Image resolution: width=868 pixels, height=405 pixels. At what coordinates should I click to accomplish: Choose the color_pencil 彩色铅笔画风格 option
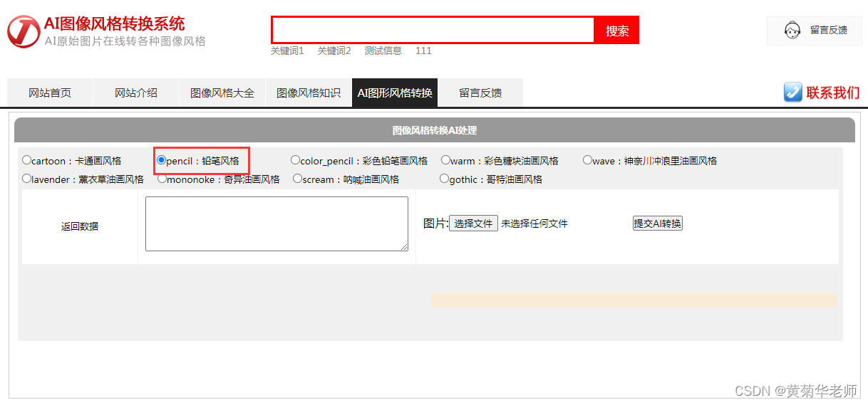coord(295,160)
